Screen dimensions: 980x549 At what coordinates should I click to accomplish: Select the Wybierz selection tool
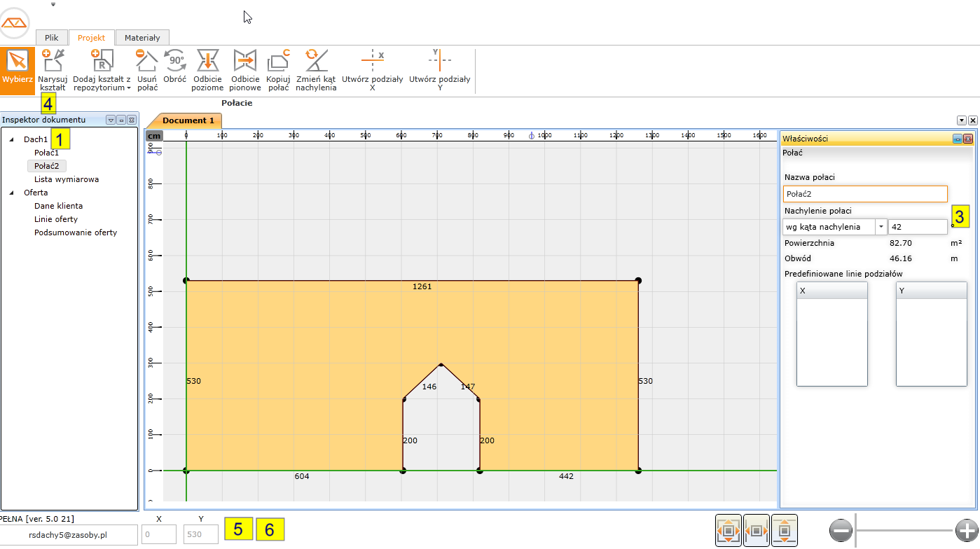tap(18, 68)
